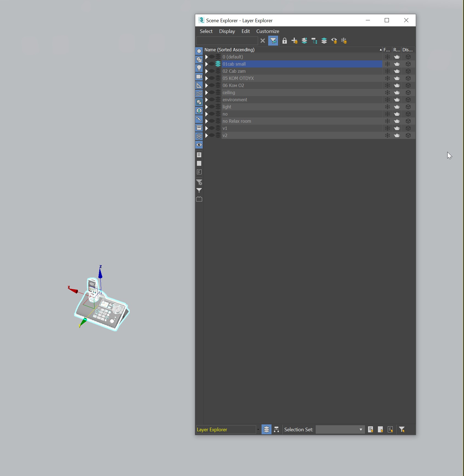Image resolution: width=464 pixels, height=476 pixels.
Task: Expand the ceiling layer
Action: pyautogui.click(x=206, y=93)
